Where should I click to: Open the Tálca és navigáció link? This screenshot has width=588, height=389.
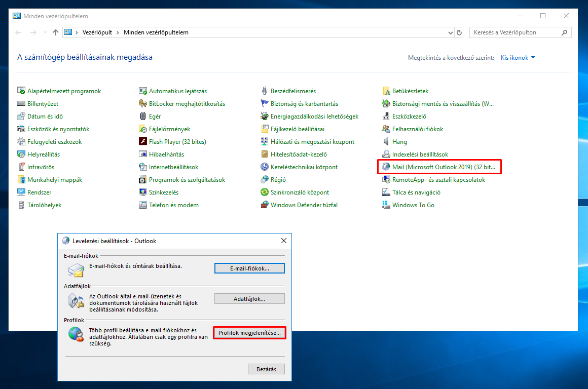point(416,192)
